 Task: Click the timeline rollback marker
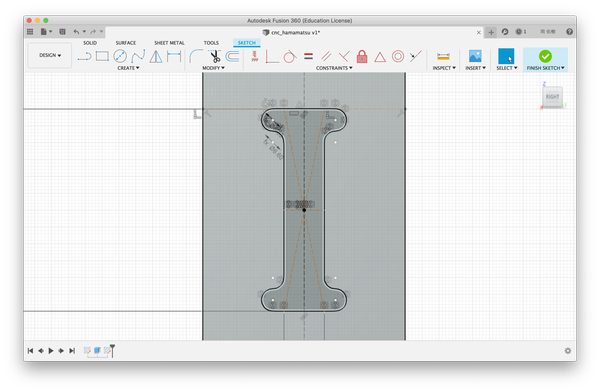(x=112, y=350)
